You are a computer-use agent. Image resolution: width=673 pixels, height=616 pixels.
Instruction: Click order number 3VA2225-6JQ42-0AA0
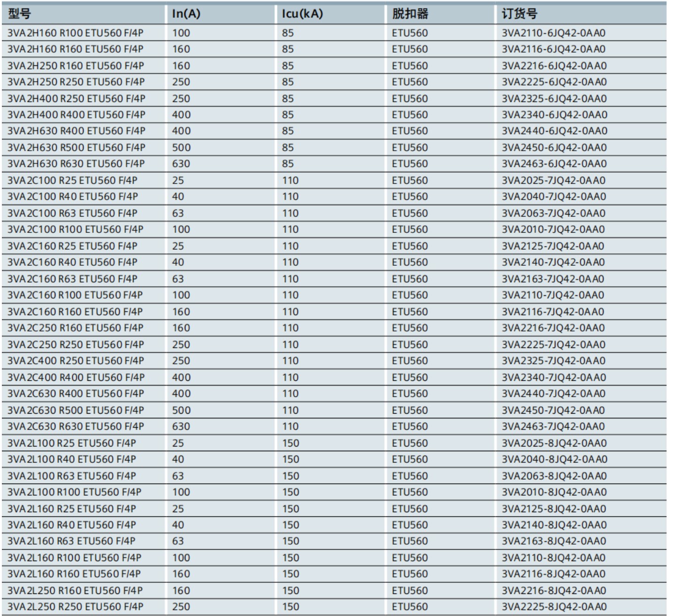pos(554,82)
